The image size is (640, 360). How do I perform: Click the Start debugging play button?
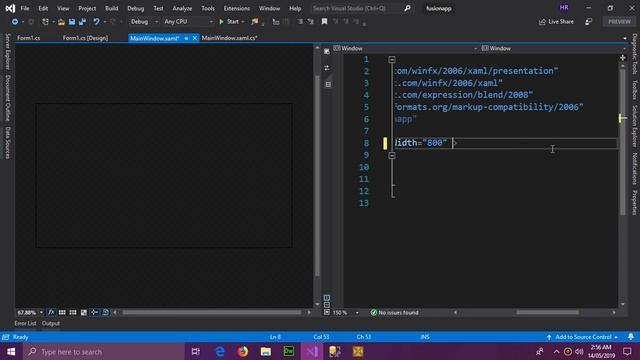pos(229,22)
